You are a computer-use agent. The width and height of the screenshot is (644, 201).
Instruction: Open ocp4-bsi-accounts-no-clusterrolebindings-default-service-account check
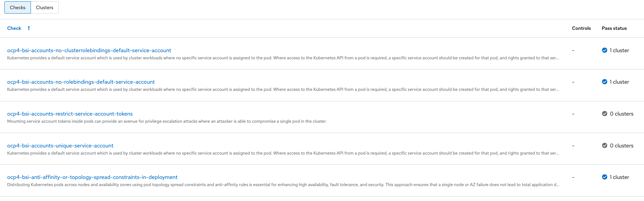[89, 51]
